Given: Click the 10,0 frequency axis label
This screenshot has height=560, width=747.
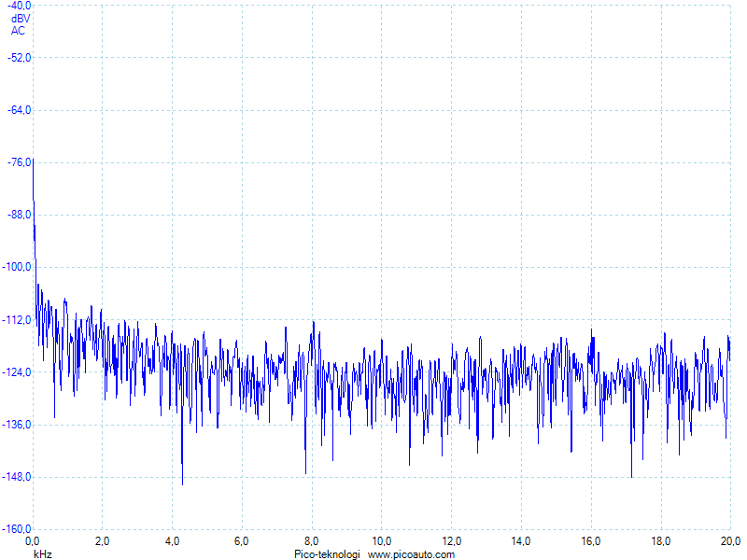Looking at the screenshot, I should 382,541.
